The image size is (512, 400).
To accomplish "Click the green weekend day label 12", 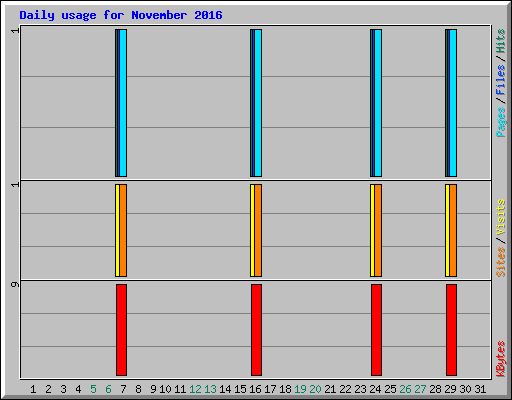I will [195, 389].
